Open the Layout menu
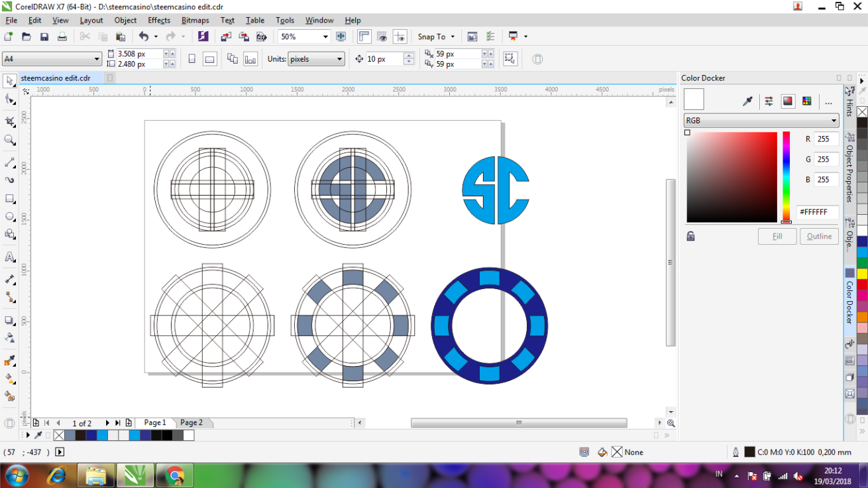 click(x=91, y=21)
